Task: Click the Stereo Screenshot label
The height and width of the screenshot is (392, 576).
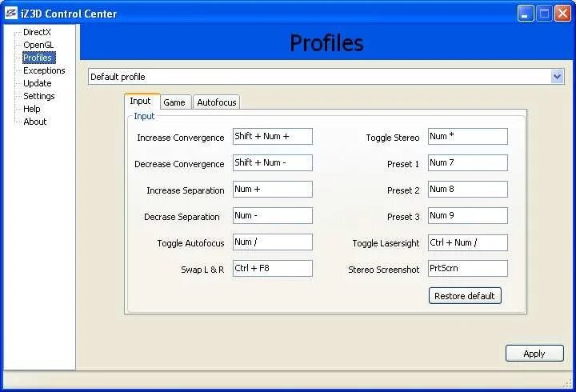Action: pyautogui.click(x=383, y=270)
